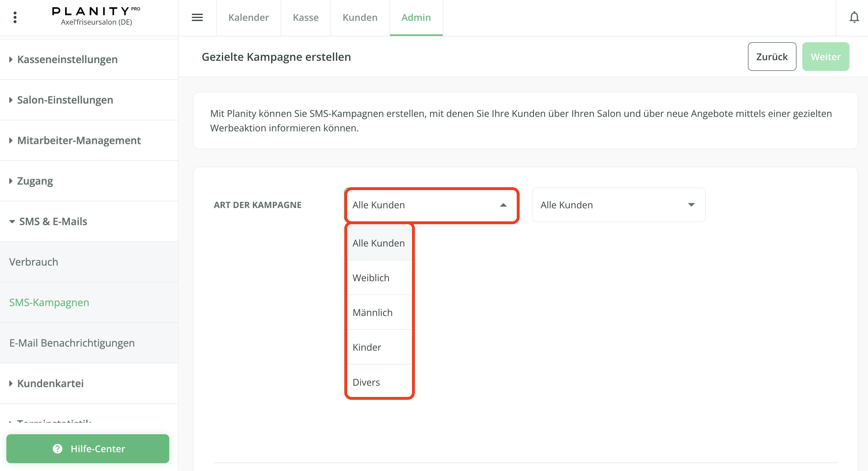
Task: Expand the Zugang section
Action: click(89, 181)
